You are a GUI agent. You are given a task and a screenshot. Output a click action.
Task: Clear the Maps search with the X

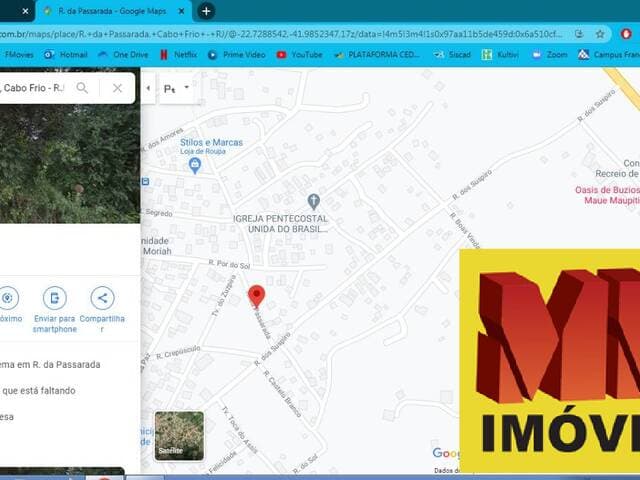point(117,88)
